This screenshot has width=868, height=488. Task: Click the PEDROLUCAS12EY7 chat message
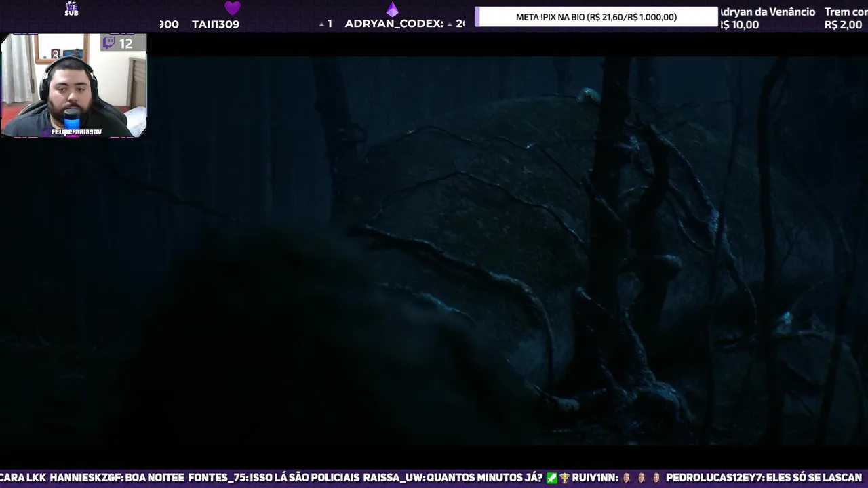[764, 478]
